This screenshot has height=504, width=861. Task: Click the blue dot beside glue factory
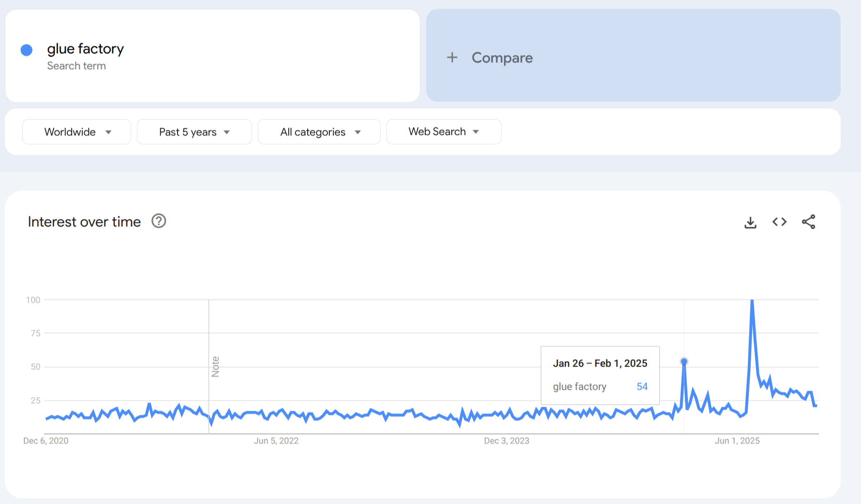tap(27, 50)
